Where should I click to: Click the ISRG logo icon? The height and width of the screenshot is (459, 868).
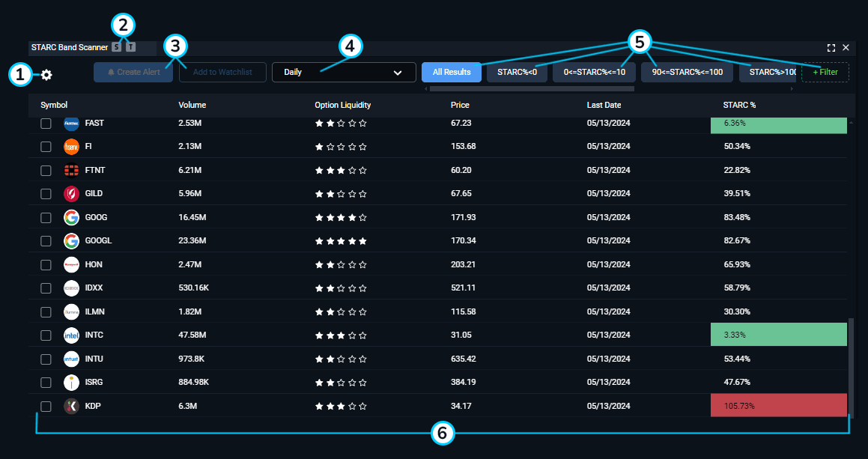click(x=71, y=382)
